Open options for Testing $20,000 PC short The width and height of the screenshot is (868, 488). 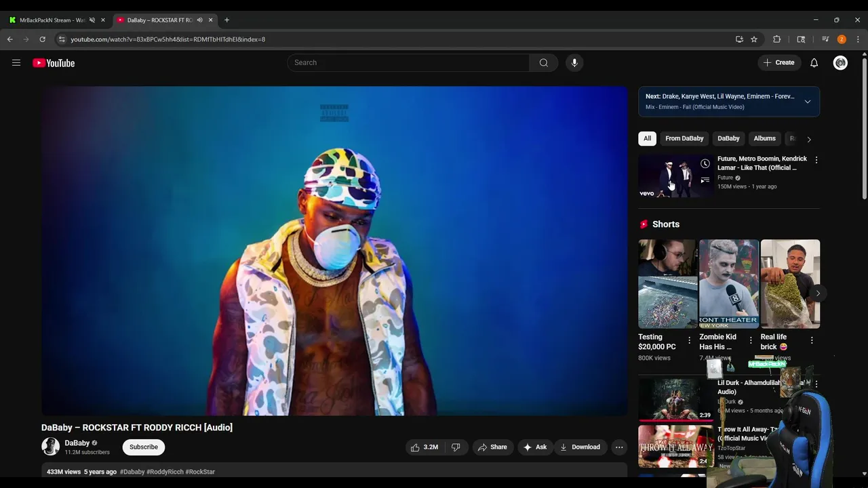(690, 340)
